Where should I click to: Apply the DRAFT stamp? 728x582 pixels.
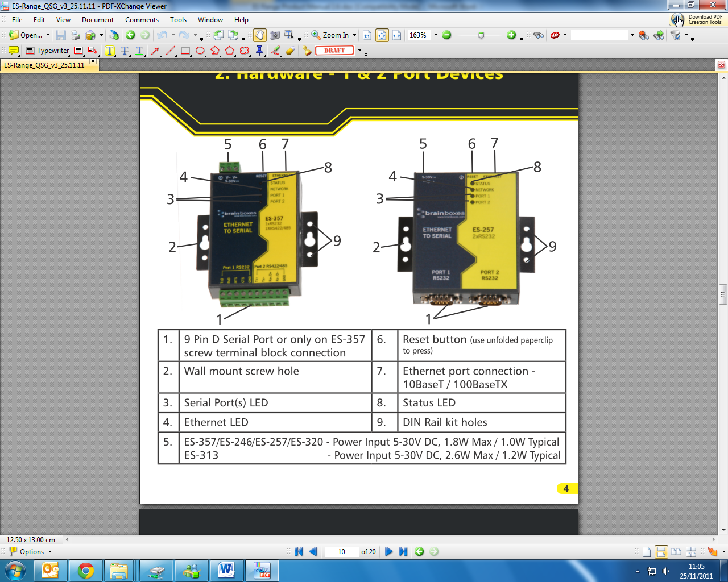click(x=334, y=50)
